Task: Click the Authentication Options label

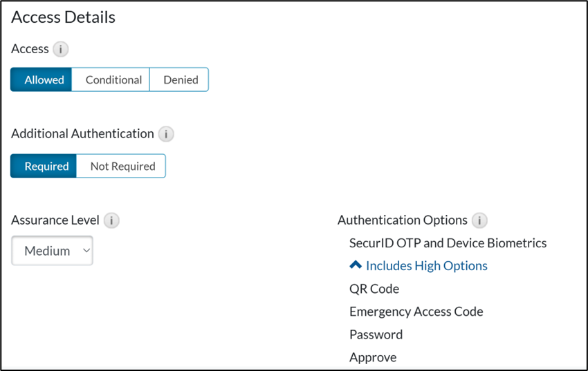Action: [x=402, y=220]
